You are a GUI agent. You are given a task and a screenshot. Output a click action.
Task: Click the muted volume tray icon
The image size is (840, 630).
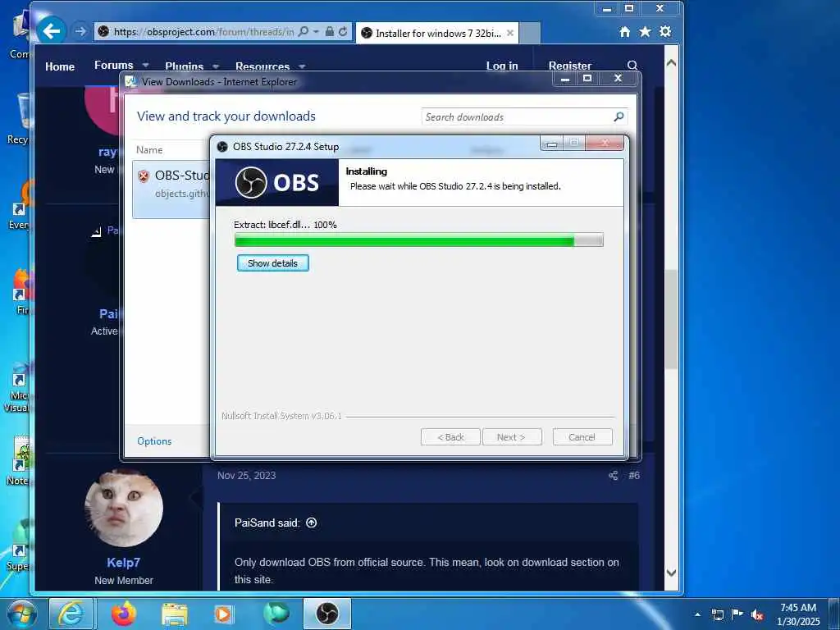757,614
